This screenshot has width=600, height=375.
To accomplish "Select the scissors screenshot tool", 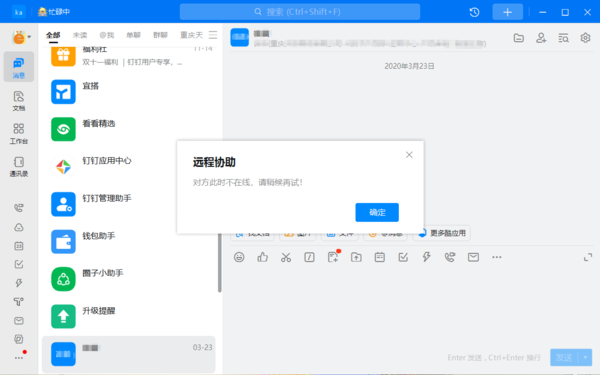I will (286, 257).
